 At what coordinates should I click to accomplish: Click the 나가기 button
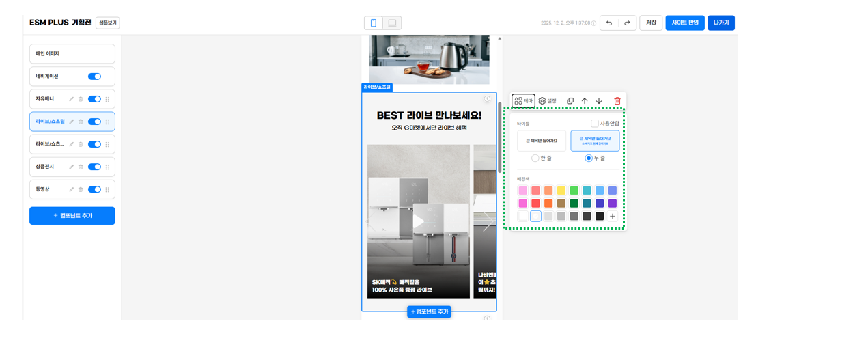tap(721, 23)
